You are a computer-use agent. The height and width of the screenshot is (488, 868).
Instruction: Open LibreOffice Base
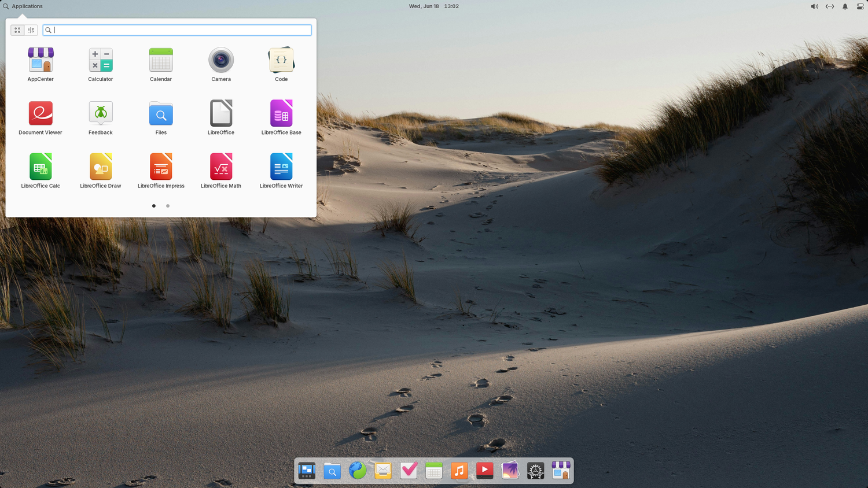pyautogui.click(x=281, y=118)
